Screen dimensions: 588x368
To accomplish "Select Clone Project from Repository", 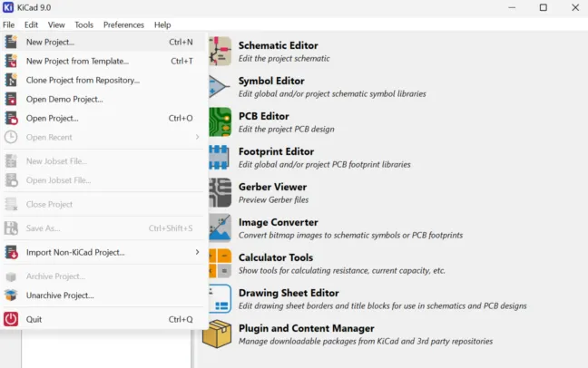I will pos(83,80).
